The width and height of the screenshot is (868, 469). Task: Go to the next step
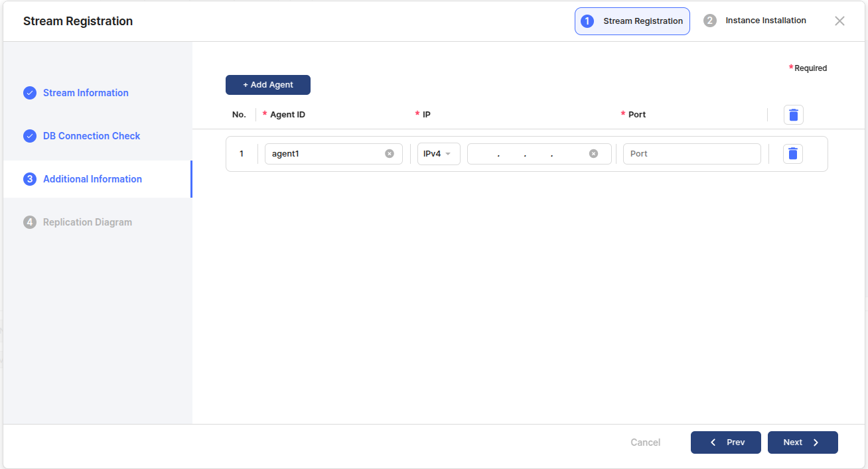[x=802, y=442]
